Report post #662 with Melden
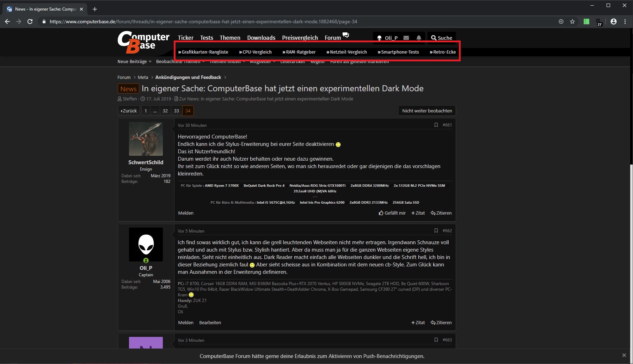Image resolution: width=633 pixels, height=364 pixels. pos(186,322)
